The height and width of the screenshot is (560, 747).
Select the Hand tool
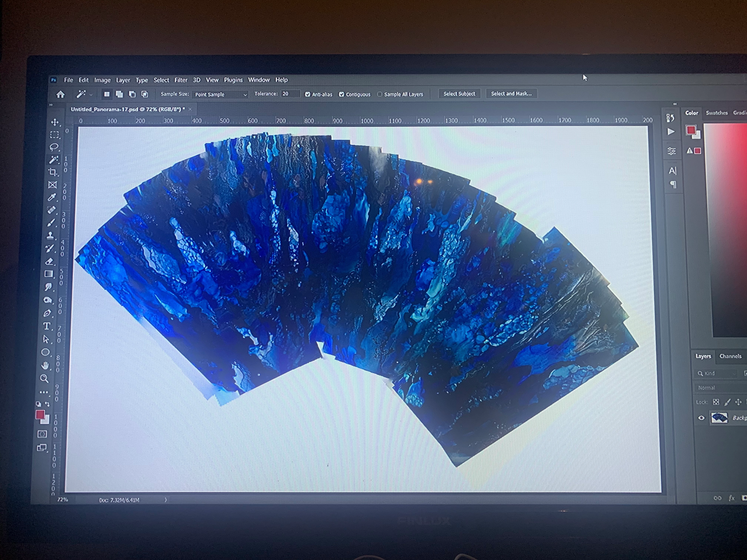pos(45,366)
